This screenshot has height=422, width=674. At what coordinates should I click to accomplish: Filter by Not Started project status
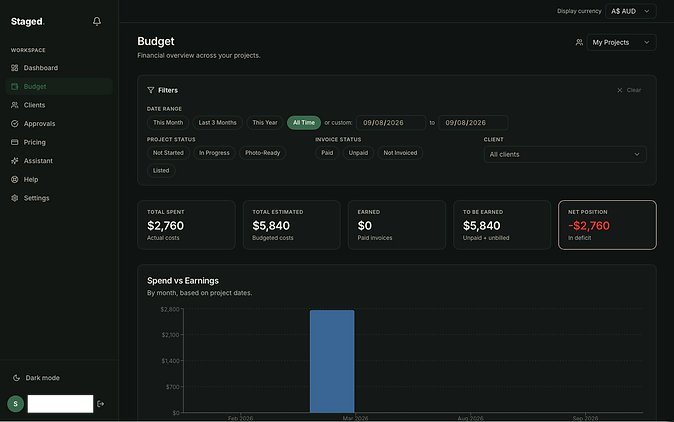tap(168, 153)
